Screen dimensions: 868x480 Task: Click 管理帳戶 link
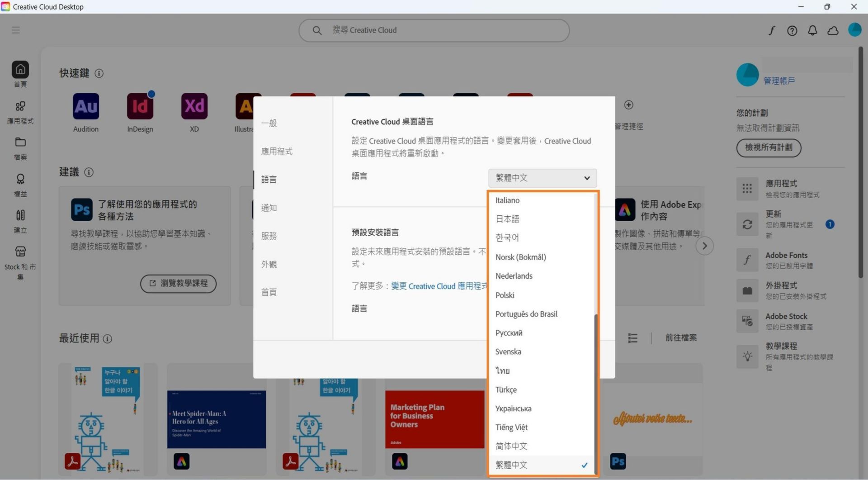pyautogui.click(x=779, y=81)
